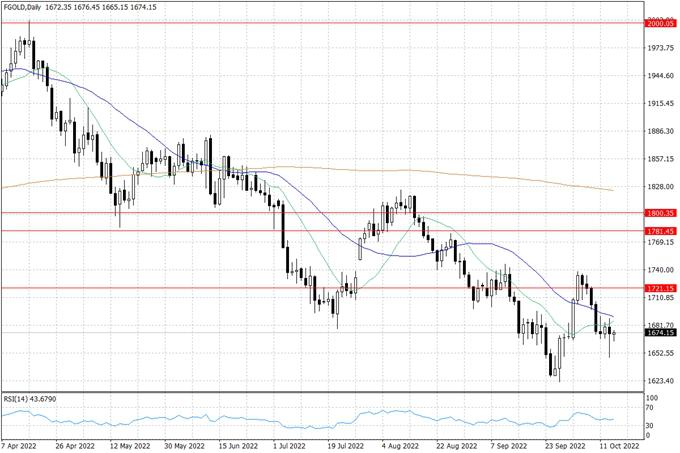
Task: Click the last candlestick on the chart
Action: point(614,334)
